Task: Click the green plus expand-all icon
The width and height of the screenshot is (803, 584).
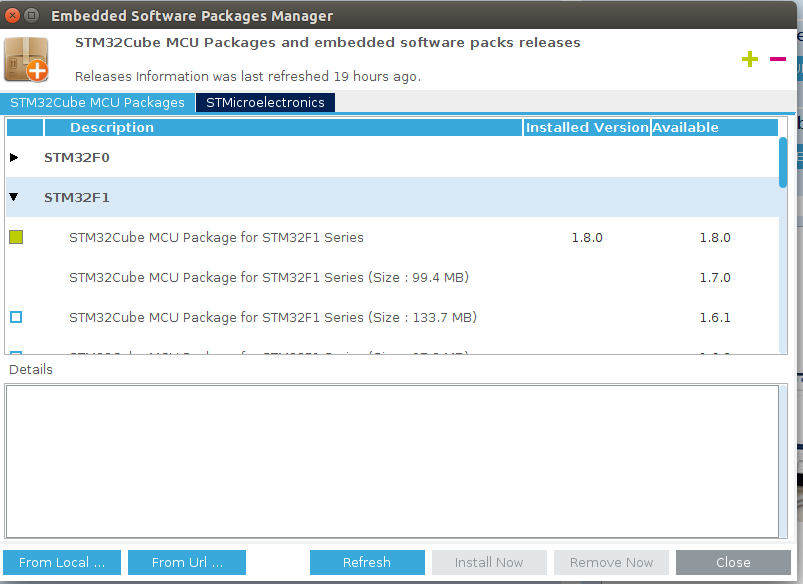Action: (750, 59)
